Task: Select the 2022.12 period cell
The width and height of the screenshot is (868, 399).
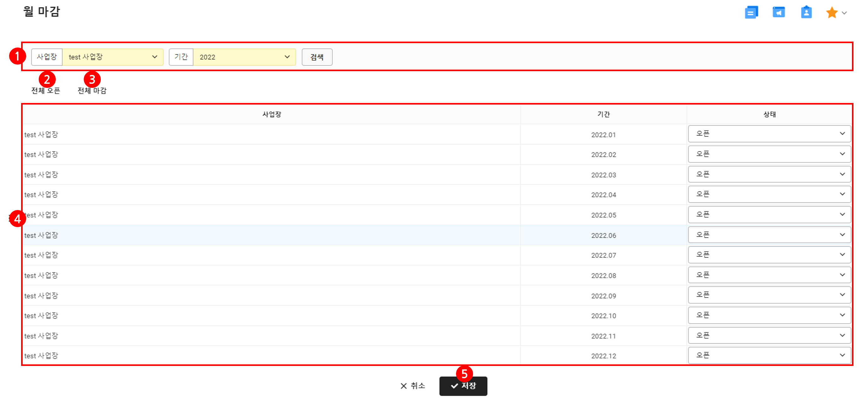Action: (x=603, y=356)
